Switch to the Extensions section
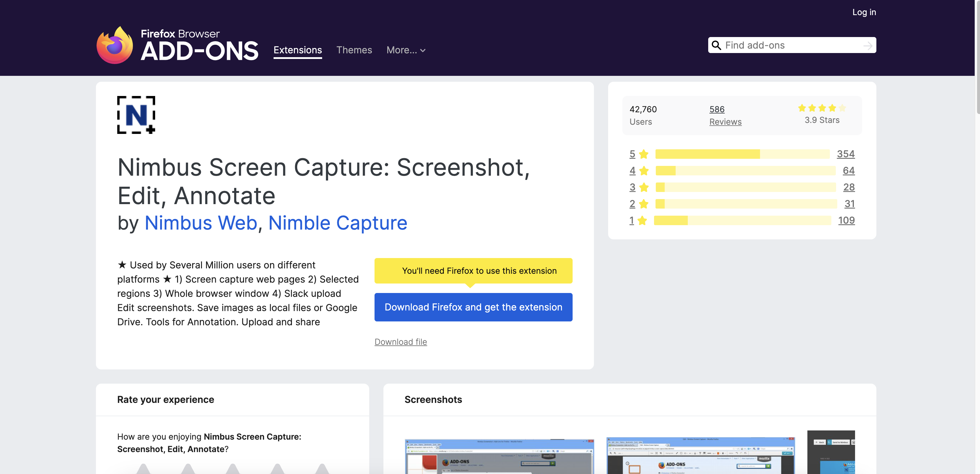The width and height of the screenshot is (980, 474). 298,50
